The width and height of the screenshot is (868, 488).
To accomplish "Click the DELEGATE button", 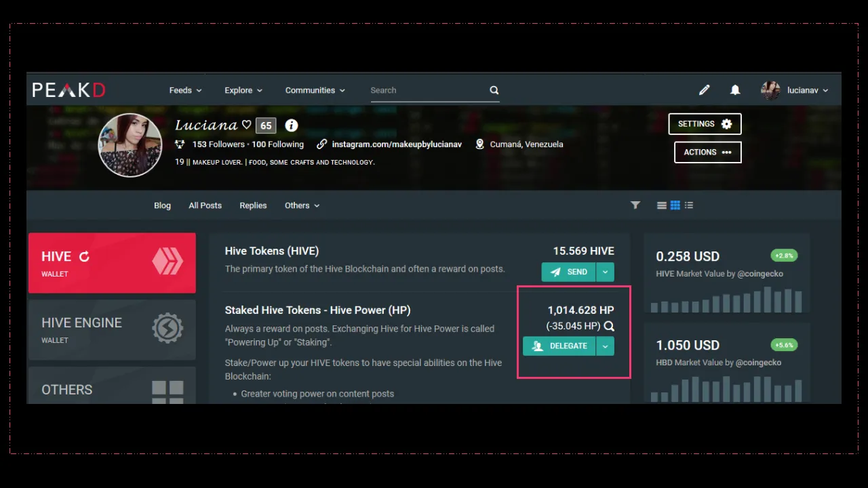I will click(559, 346).
